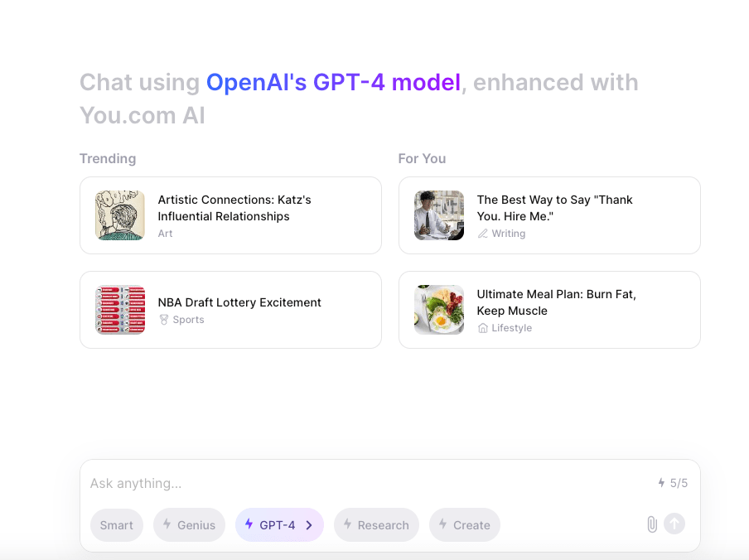
Task: Click the "Thank You. Hire Me." card thumbnail
Action: 439,215
